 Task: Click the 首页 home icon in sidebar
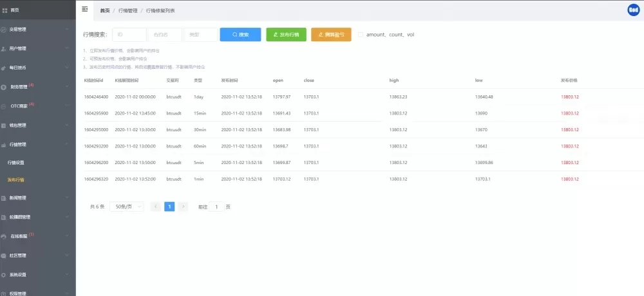5,10
